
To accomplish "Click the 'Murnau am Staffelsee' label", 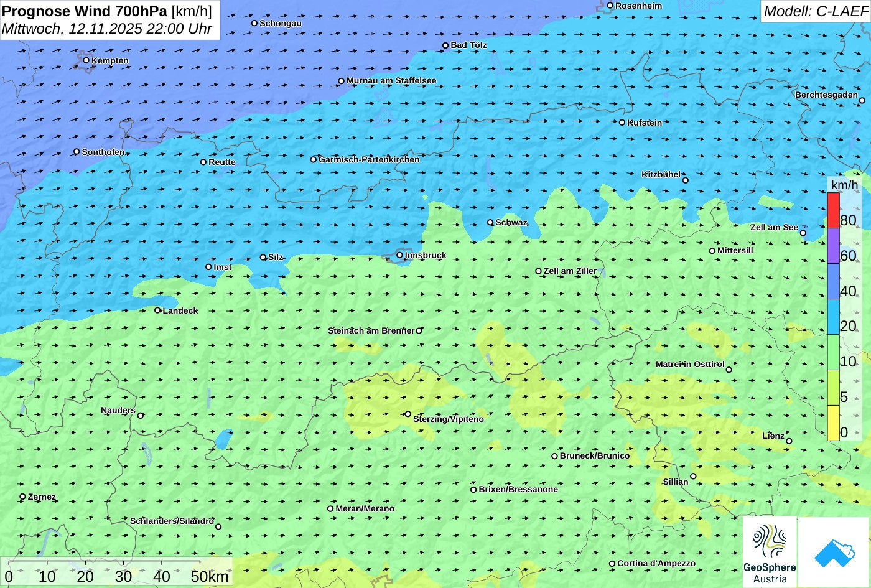I will tap(391, 80).
